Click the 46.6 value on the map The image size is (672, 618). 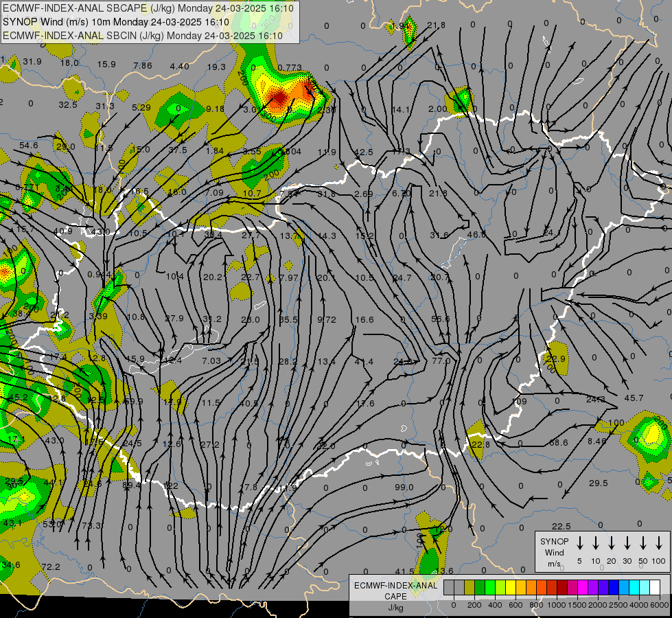click(x=476, y=235)
